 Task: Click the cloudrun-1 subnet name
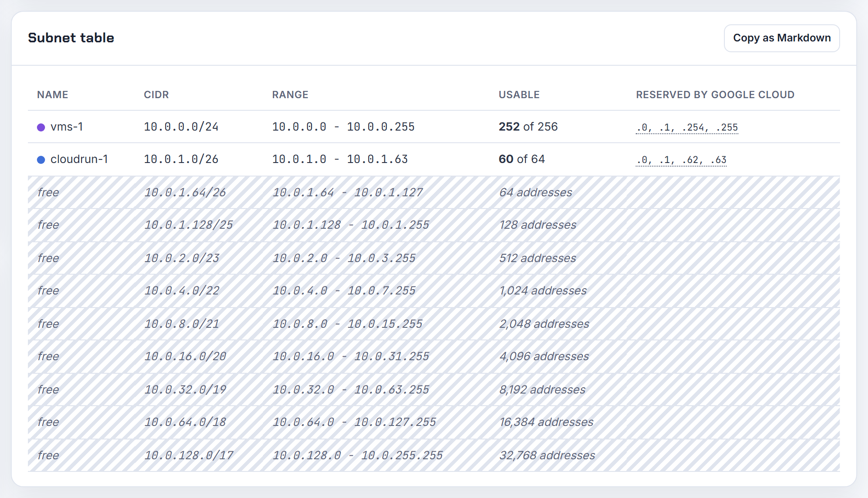point(79,159)
